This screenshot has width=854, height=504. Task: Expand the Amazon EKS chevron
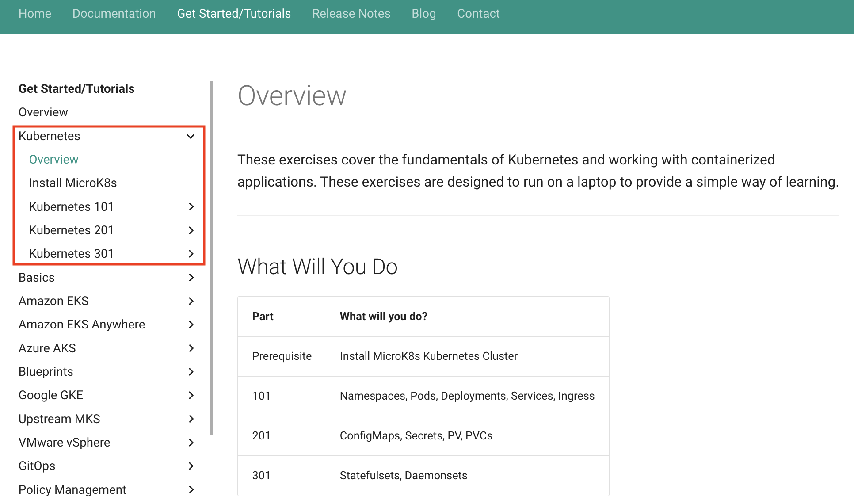click(191, 301)
